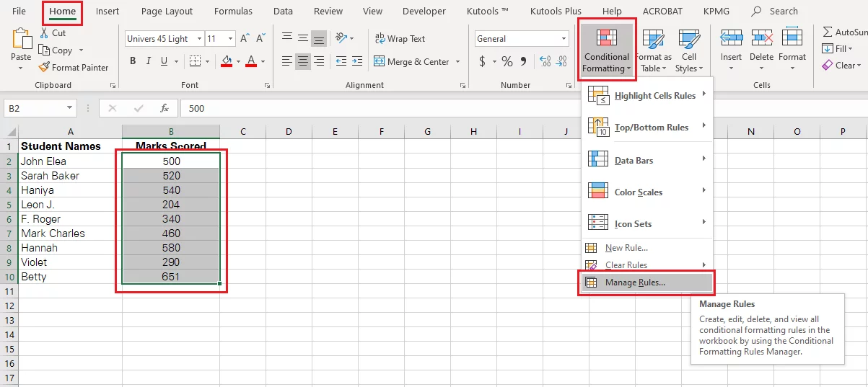
Task: Click the Insert cells icon
Action: click(x=732, y=37)
